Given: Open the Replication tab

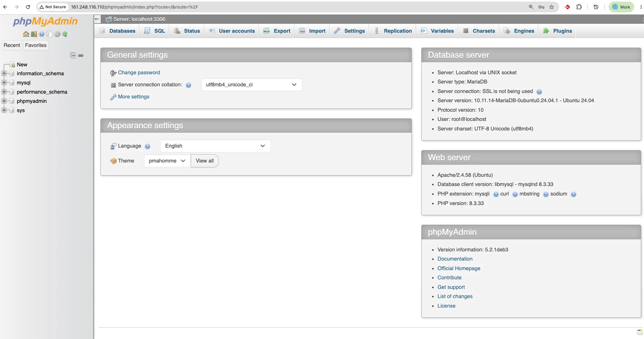Looking at the screenshot, I should tap(393, 31).
